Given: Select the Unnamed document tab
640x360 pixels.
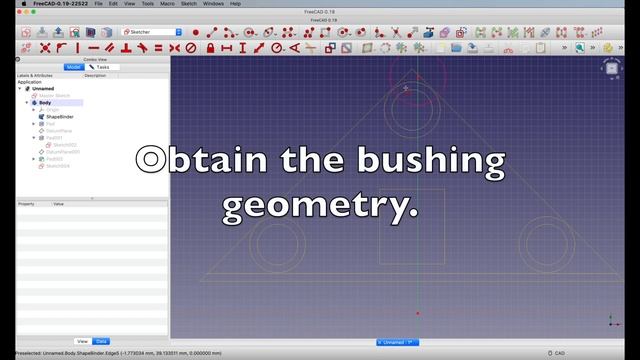Looking at the screenshot, I should tap(398, 342).
